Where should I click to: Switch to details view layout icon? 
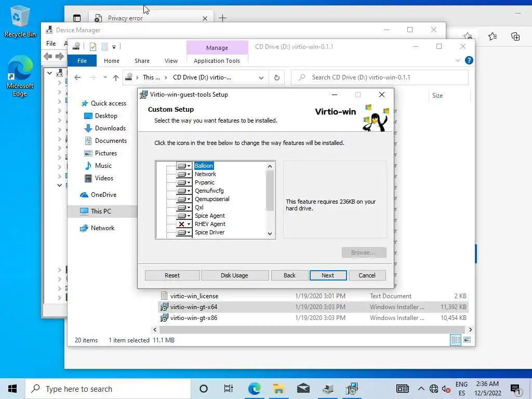click(x=456, y=340)
